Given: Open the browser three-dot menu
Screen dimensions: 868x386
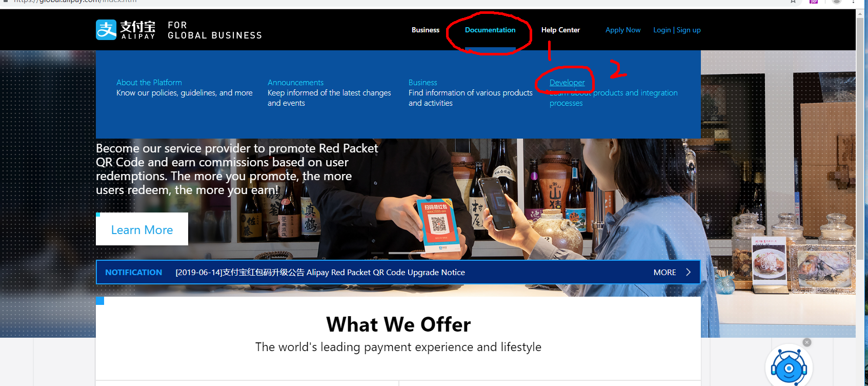Looking at the screenshot, I should [854, 2].
